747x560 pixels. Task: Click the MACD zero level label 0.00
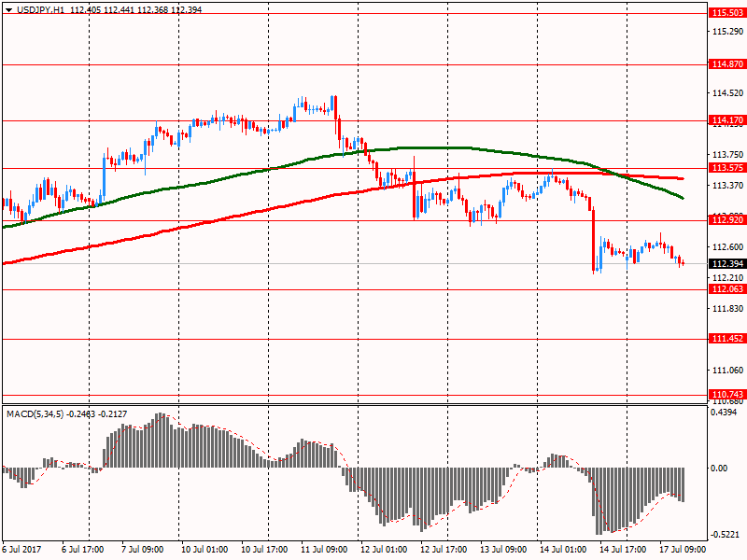[719, 469]
